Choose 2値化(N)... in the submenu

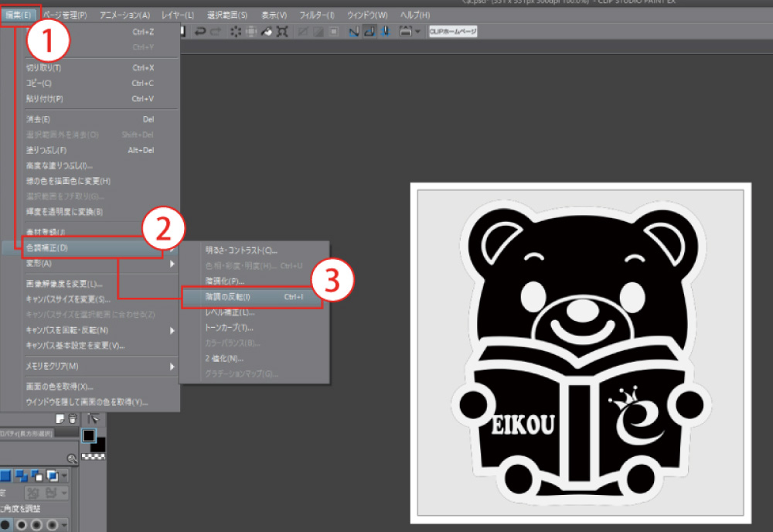(x=254, y=359)
